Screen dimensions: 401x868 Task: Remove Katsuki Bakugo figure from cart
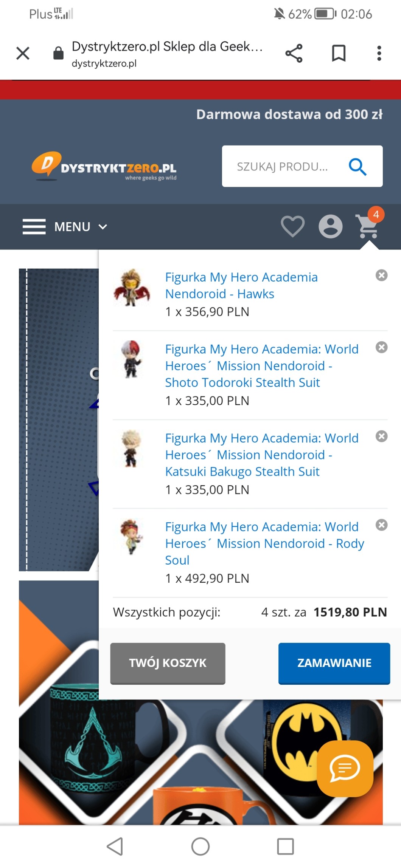pyautogui.click(x=381, y=436)
